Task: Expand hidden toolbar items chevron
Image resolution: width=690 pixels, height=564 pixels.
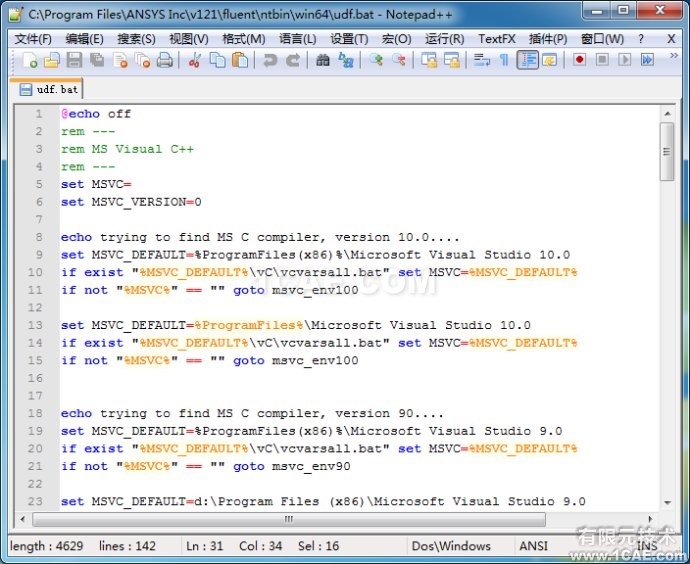Action: click(x=673, y=56)
